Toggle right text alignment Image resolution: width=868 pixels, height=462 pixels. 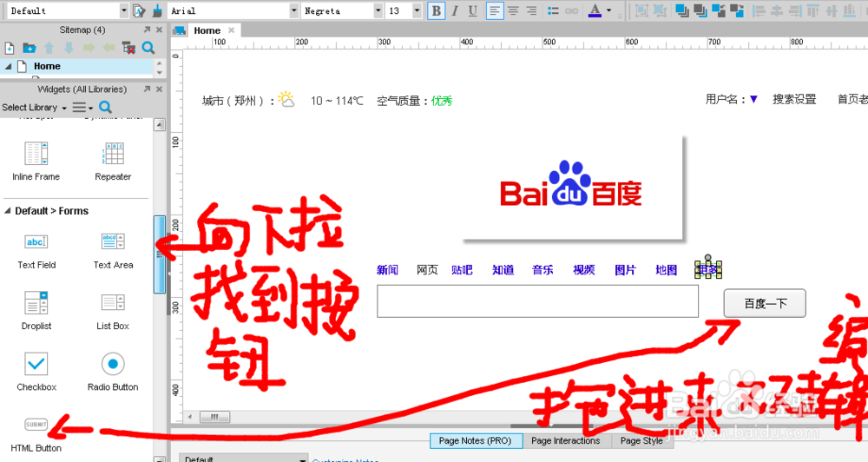[x=531, y=10]
